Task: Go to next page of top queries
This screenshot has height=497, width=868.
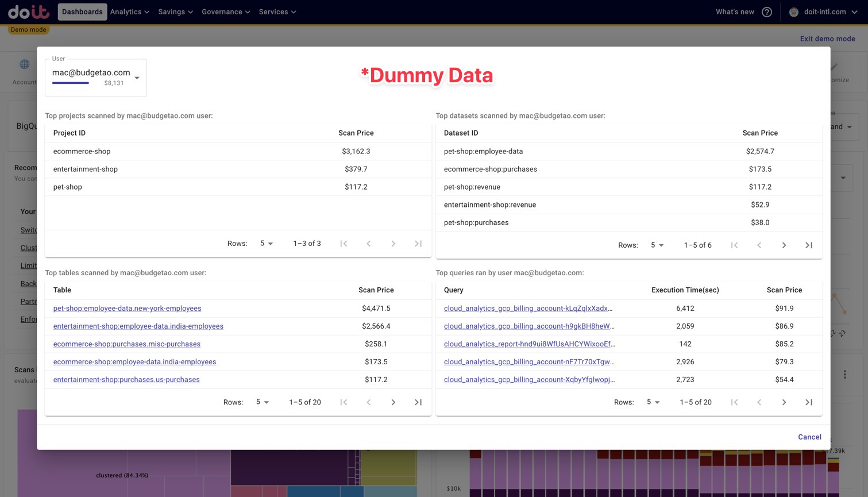Action: pyautogui.click(x=784, y=402)
